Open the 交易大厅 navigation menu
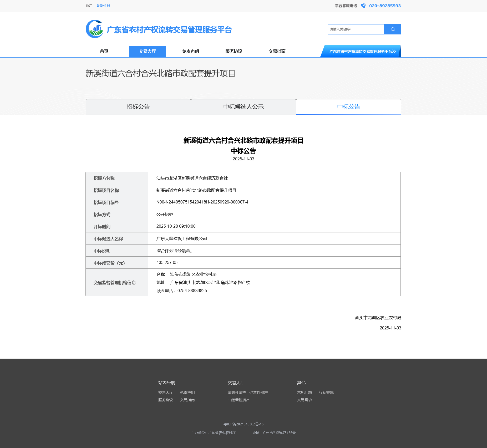Viewport: 487px width, 448px height. pyautogui.click(x=147, y=51)
